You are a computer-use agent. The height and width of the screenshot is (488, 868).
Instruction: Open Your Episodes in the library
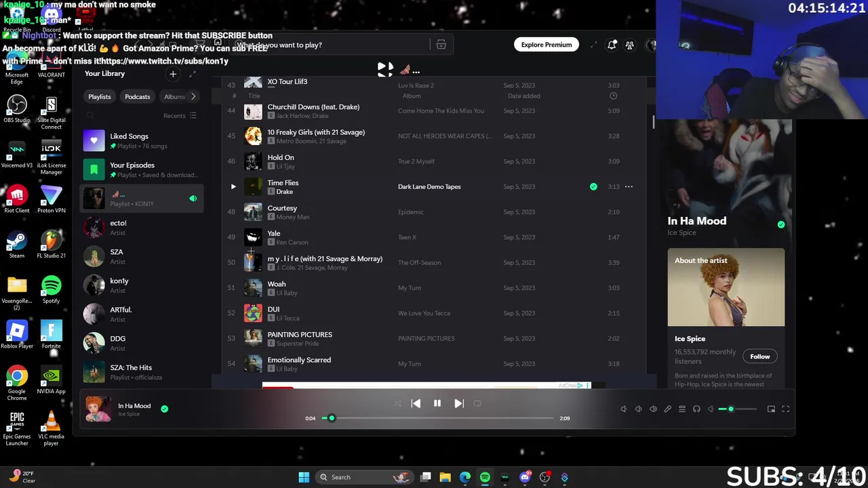142,169
